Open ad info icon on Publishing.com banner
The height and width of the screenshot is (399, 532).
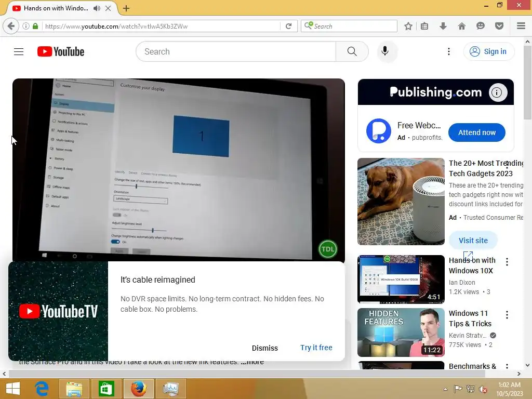(x=497, y=92)
